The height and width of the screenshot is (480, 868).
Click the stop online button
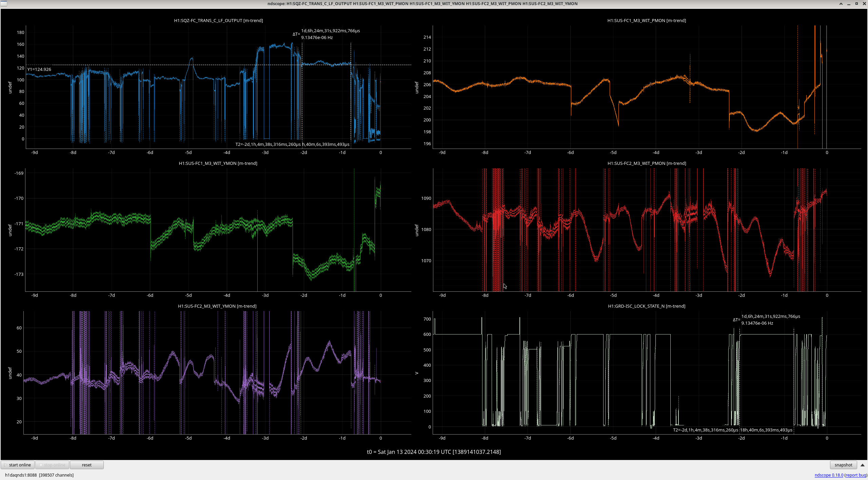(x=52, y=465)
